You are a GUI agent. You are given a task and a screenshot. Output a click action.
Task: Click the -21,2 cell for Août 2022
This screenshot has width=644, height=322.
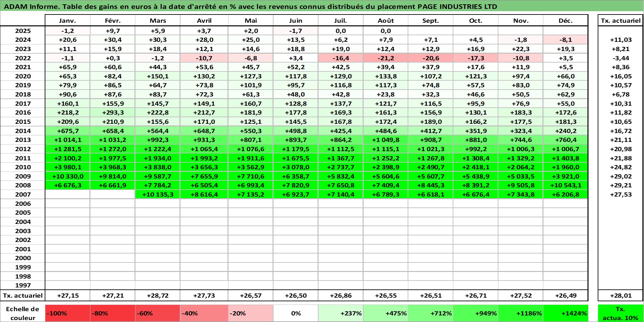coord(386,58)
